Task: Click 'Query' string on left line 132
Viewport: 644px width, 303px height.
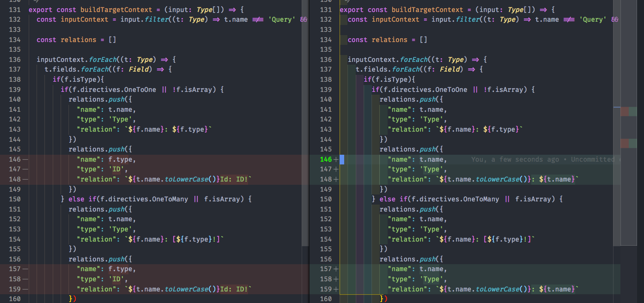Action: 282,19
